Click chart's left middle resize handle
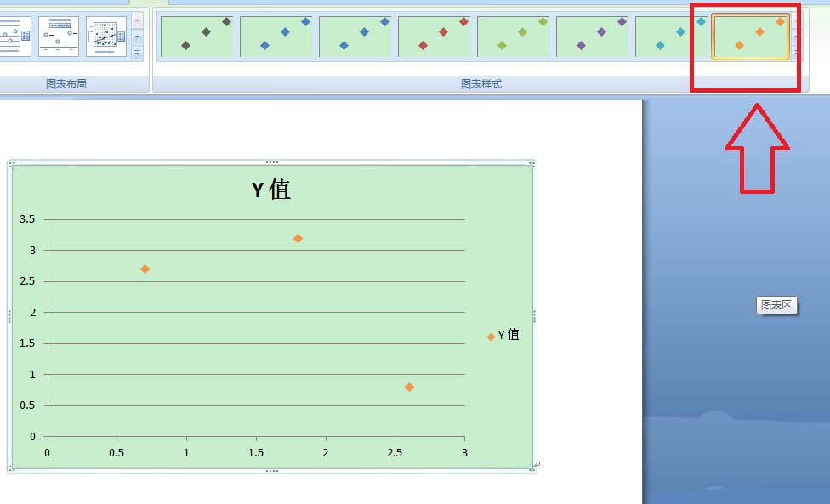Screen dimensions: 830x504 click(x=9, y=316)
